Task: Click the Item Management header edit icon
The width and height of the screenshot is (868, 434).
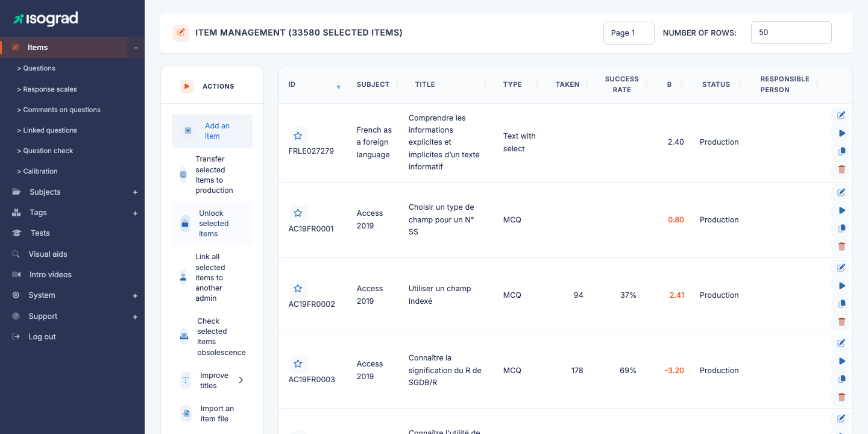Action: click(x=181, y=33)
